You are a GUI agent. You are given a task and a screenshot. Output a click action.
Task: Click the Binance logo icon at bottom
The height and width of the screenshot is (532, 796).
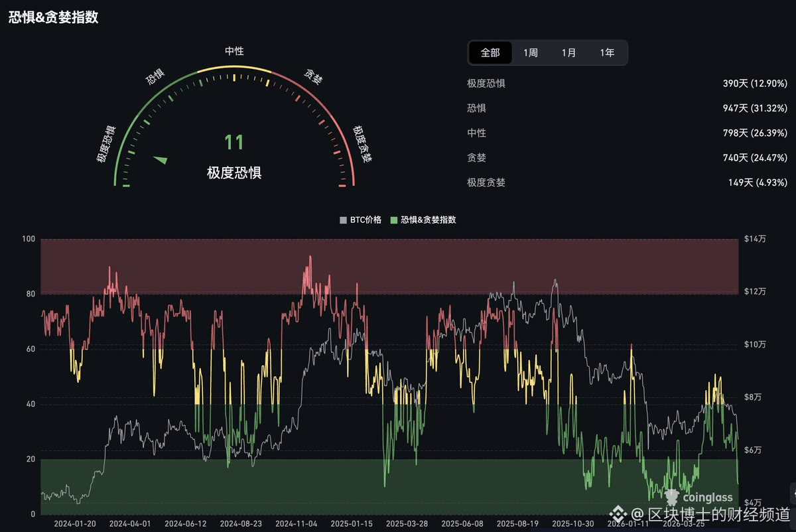[x=620, y=514]
